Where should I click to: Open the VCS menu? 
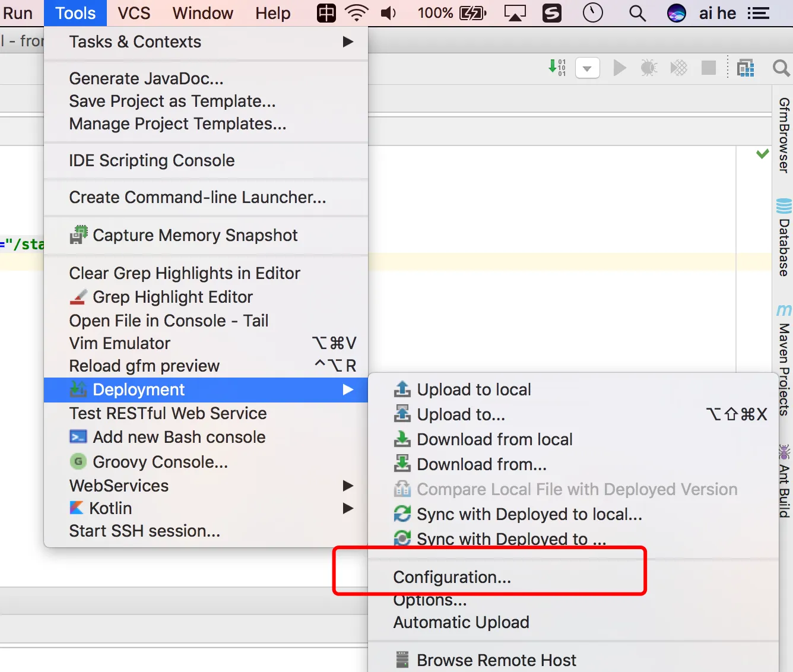point(134,13)
